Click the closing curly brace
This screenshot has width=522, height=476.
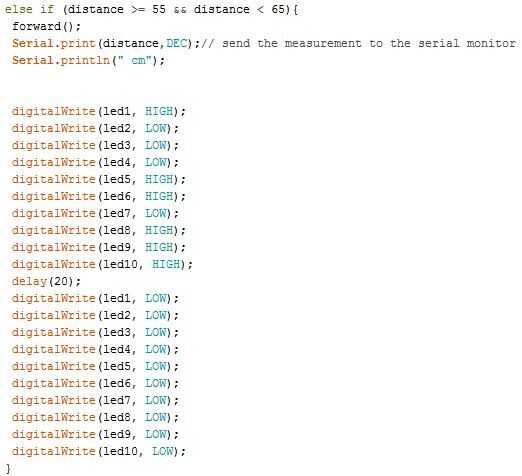click(x=8, y=468)
